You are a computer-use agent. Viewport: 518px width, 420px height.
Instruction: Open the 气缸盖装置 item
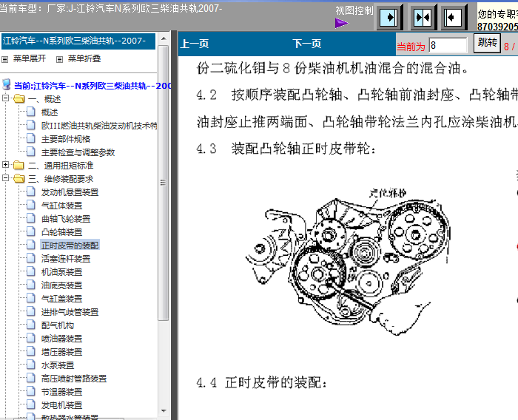(x=61, y=299)
